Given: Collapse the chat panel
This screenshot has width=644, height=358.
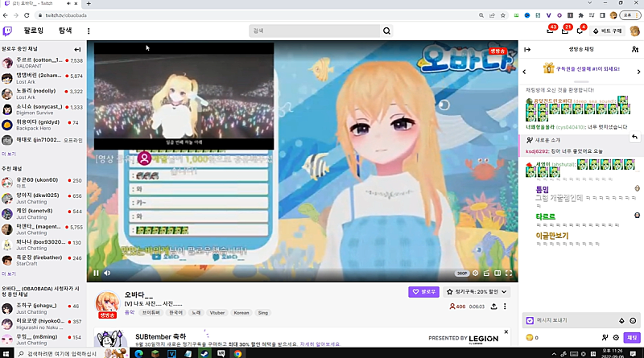Looking at the screenshot, I should coord(527,49).
